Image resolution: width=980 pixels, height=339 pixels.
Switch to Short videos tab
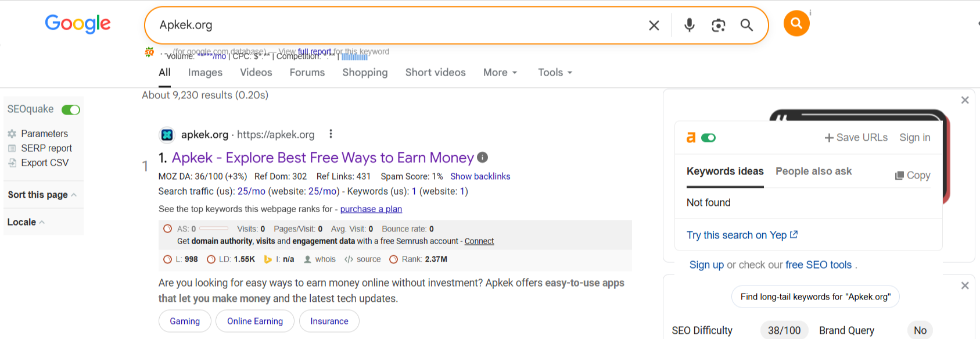tap(436, 72)
